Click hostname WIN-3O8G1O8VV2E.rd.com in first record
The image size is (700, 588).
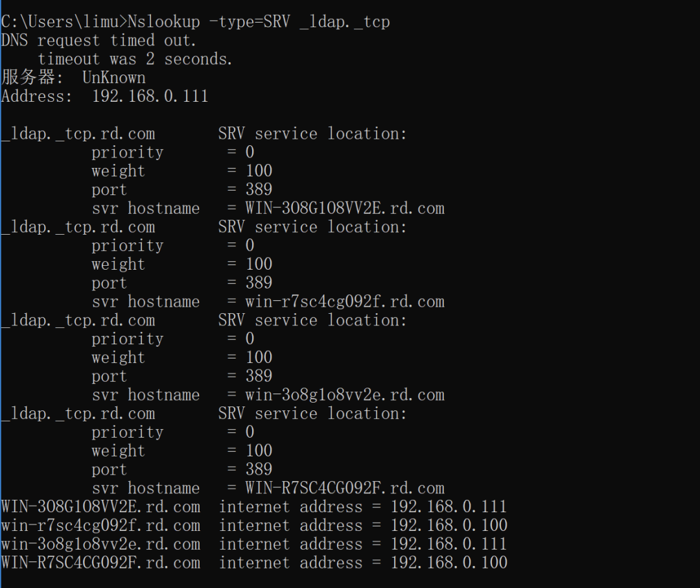pos(345,209)
